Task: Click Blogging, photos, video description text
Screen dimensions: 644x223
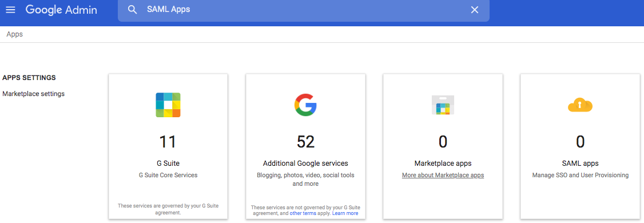Action: click(305, 180)
